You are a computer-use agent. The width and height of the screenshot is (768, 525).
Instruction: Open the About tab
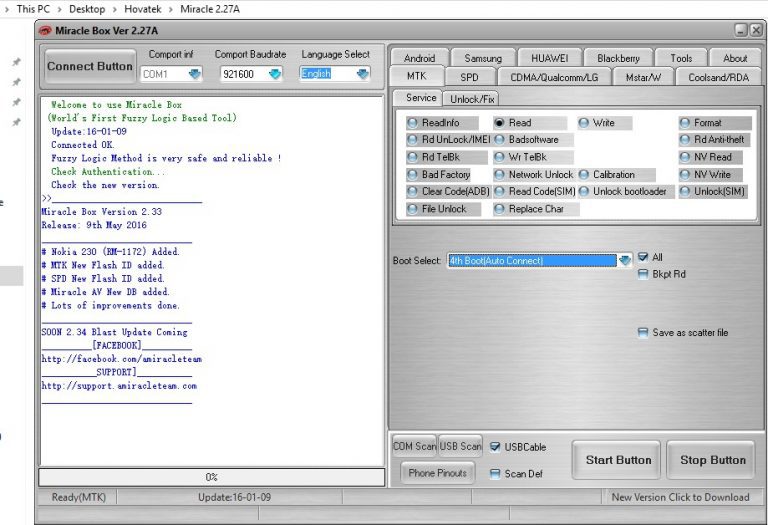point(735,58)
